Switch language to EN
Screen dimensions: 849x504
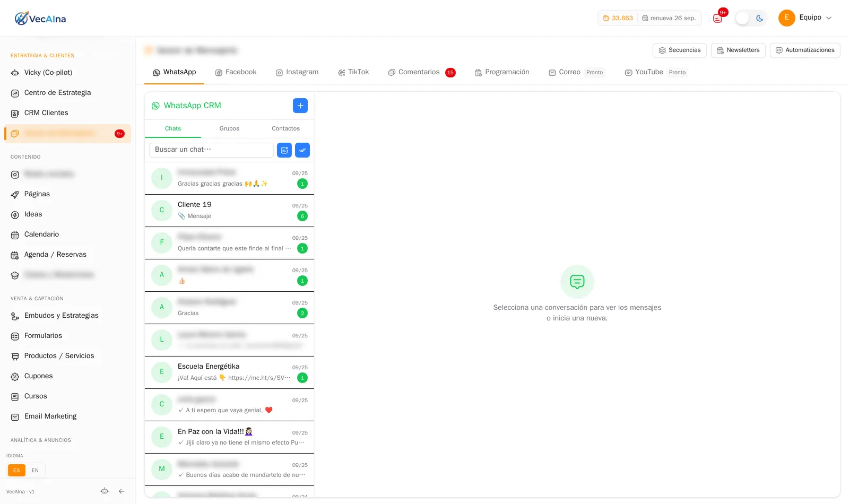35,471
